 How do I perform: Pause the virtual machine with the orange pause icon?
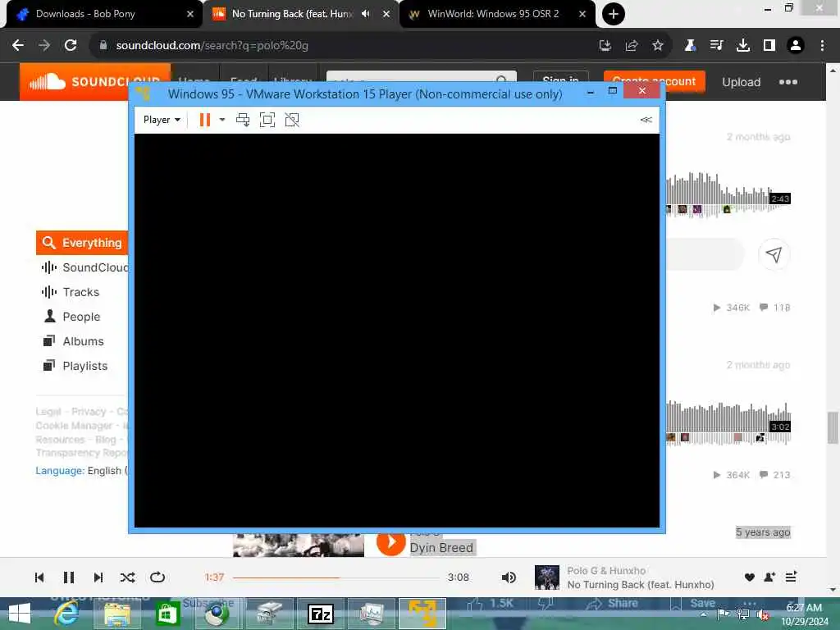204,120
